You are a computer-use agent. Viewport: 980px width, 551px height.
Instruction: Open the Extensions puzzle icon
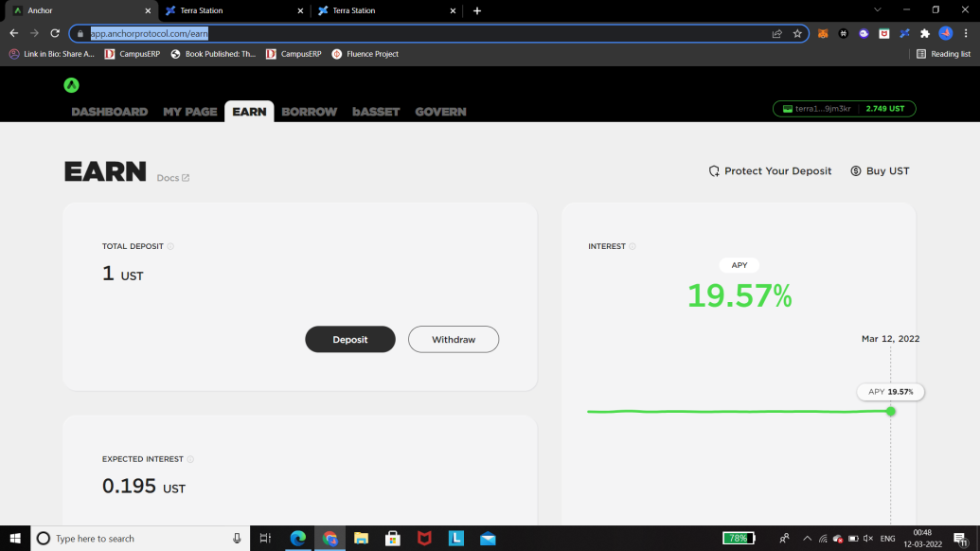point(925,34)
